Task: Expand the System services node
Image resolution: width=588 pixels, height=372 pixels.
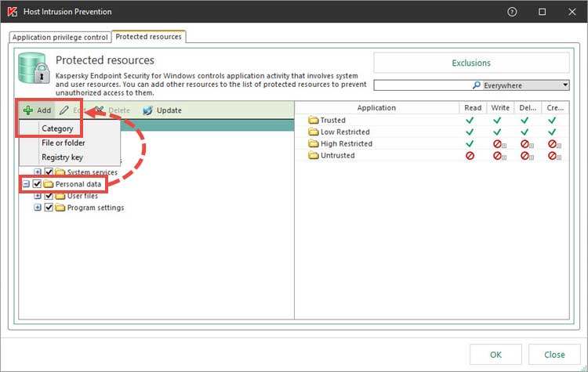Action: click(38, 172)
